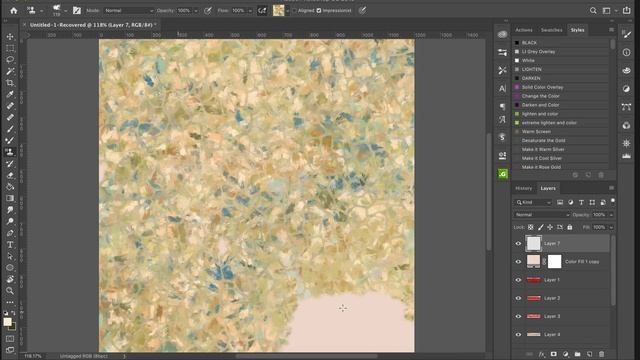
Task: Select the Crop tool
Action: click(x=10, y=83)
